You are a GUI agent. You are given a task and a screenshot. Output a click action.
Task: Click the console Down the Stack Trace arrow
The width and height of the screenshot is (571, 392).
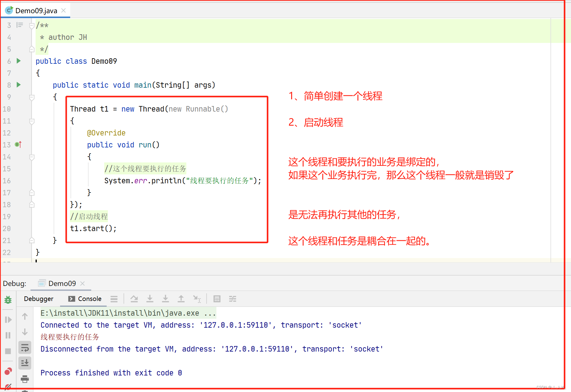(x=25, y=332)
